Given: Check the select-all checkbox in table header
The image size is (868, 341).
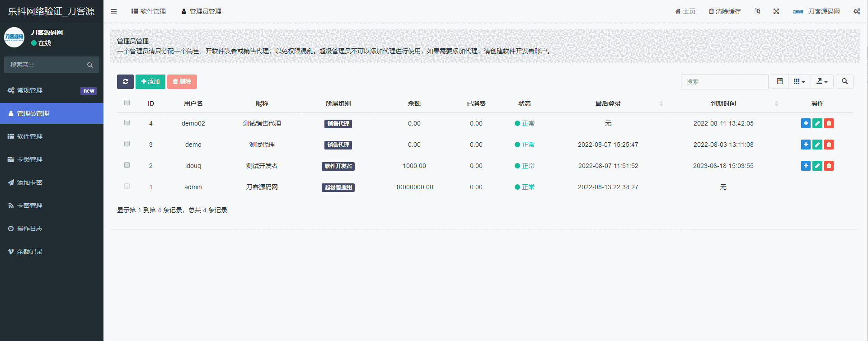Looking at the screenshot, I should coord(127,103).
